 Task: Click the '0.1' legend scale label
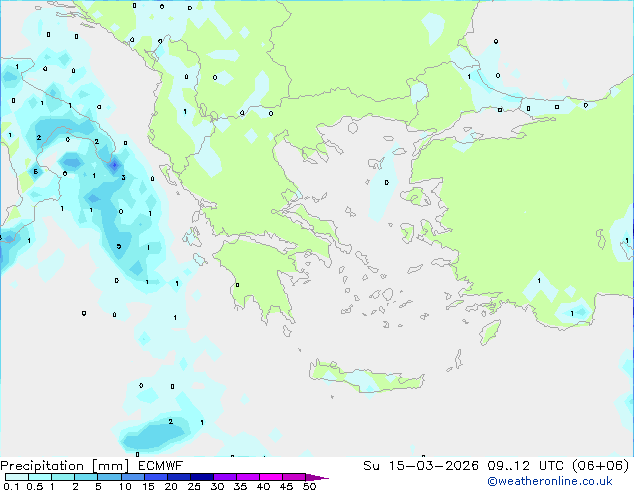click(11, 486)
